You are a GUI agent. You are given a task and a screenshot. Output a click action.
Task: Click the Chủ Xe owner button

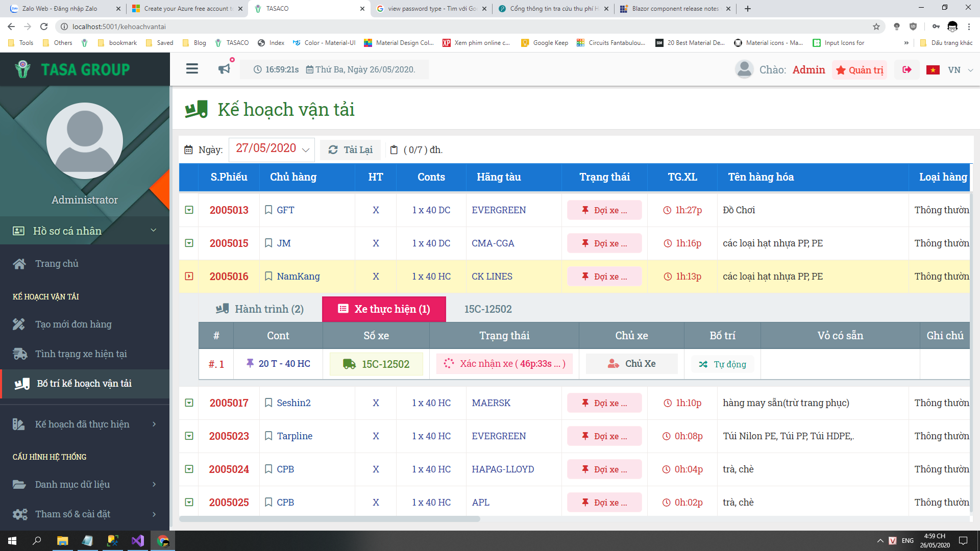coord(631,364)
